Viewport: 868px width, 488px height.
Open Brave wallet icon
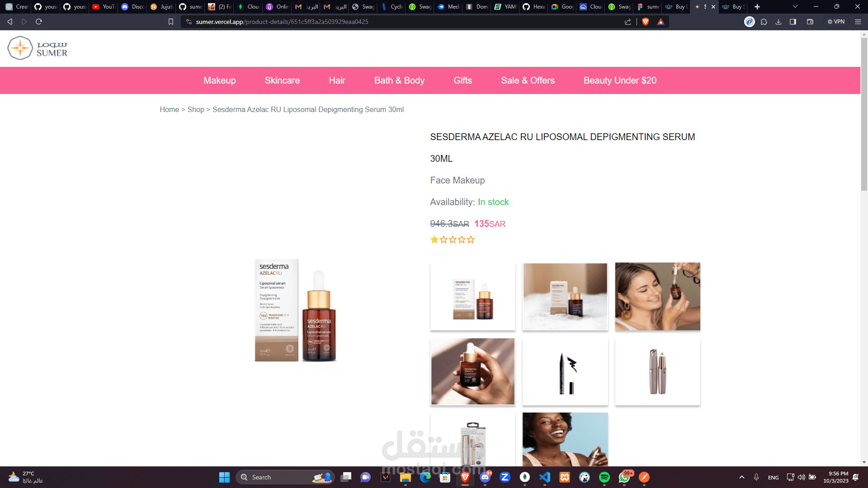(x=810, y=22)
